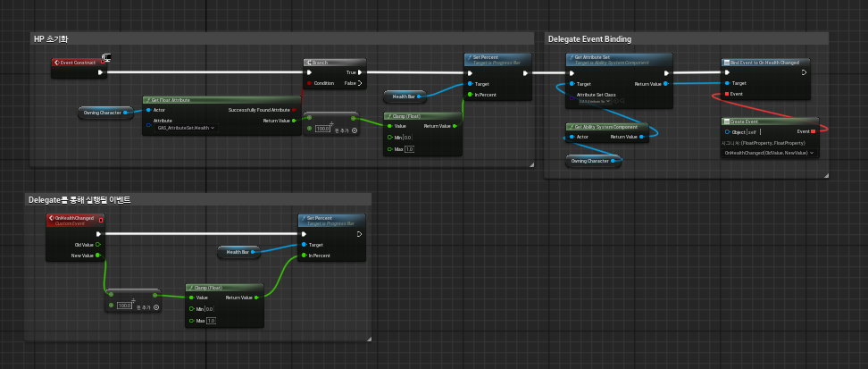Click Set Percent exec output in HP 초기화

(x=525, y=72)
